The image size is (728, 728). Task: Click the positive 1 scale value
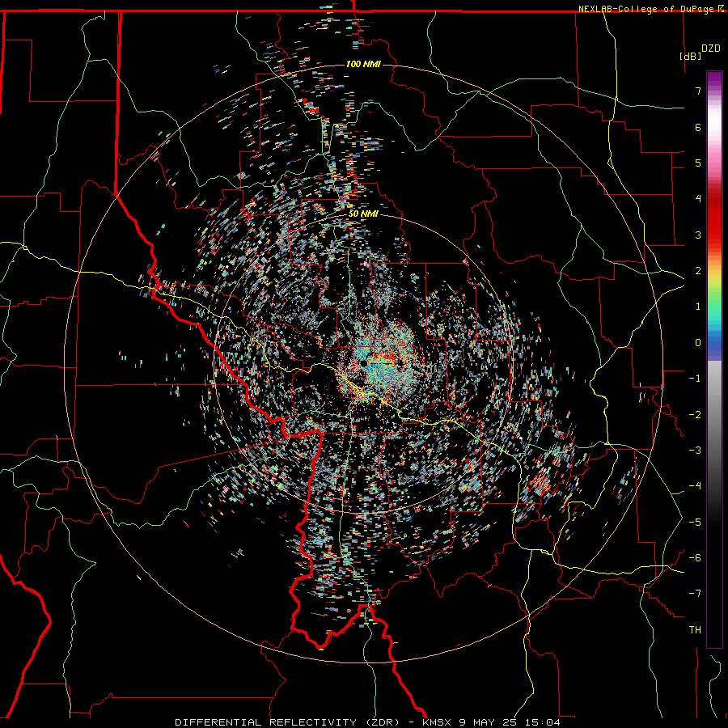click(x=698, y=307)
